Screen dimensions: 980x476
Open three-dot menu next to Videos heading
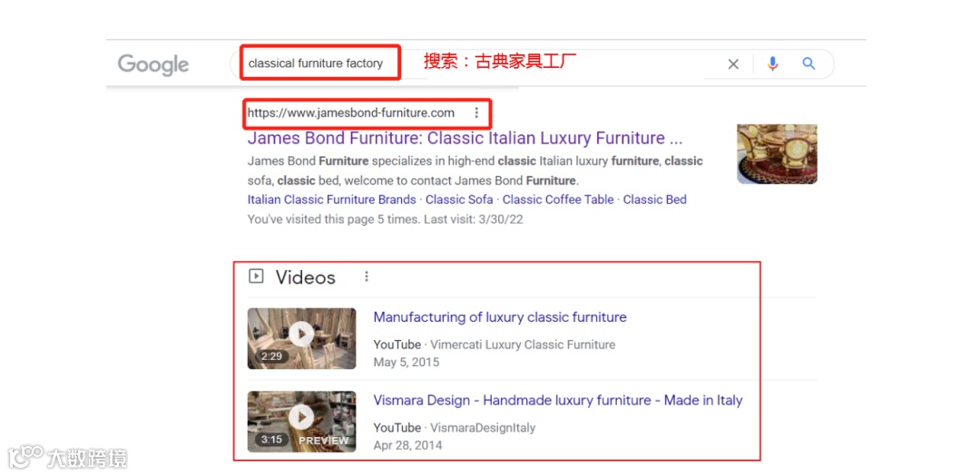point(367,277)
